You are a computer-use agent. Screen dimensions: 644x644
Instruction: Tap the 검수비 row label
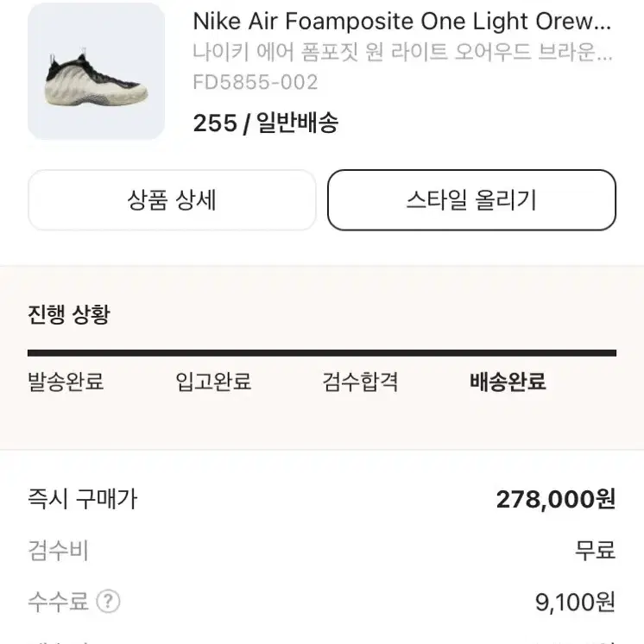(x=59, y=551)
